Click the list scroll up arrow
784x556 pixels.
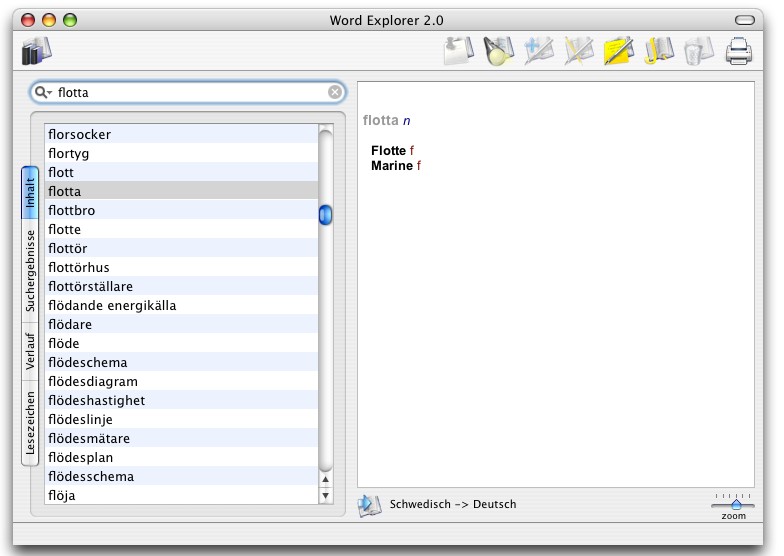[326, 479]
